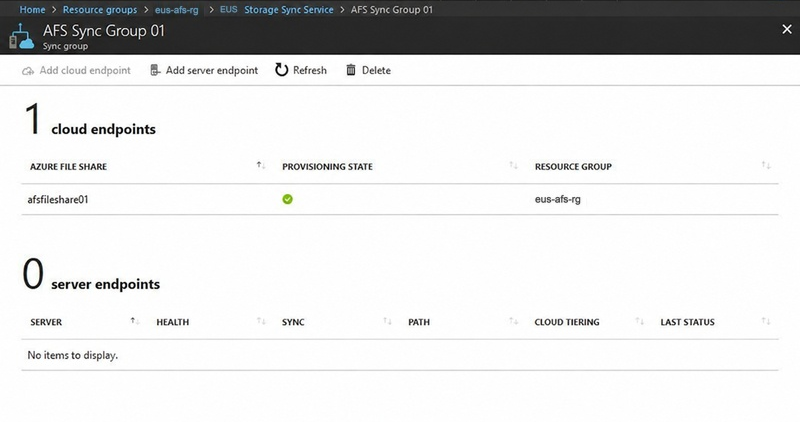Click the Sync group icon in header
The height and width of the screenshot is (422, 800).
(x=21, y=37)
